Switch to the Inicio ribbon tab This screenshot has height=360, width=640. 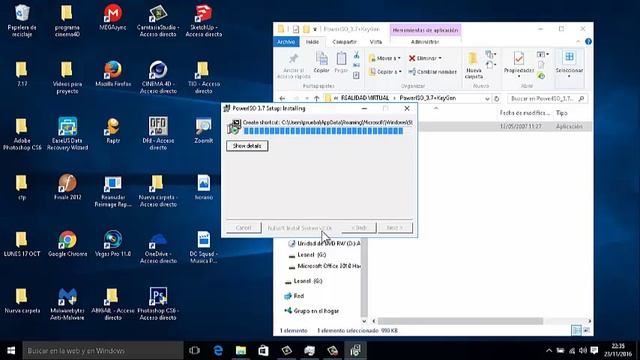point(312,42)
